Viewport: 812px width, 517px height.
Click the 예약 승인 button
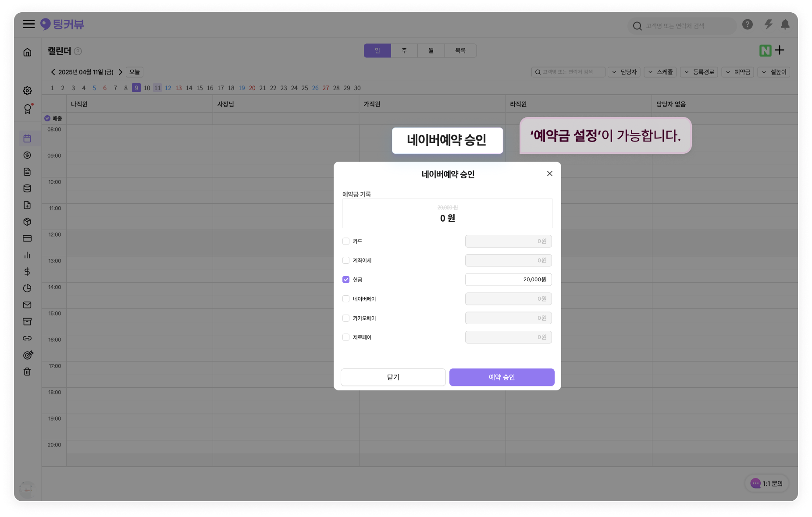pyautogui.click(x=502, y=377)
